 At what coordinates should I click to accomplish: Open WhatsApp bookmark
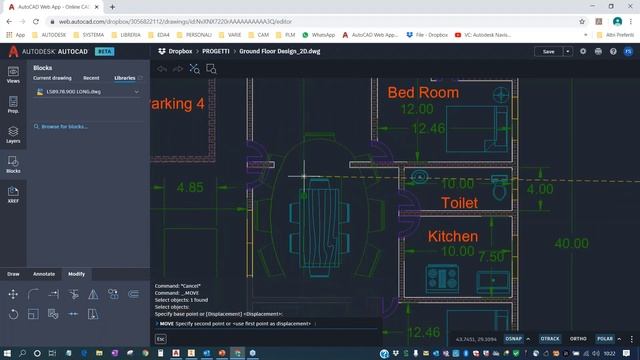[x=319, y=35]
